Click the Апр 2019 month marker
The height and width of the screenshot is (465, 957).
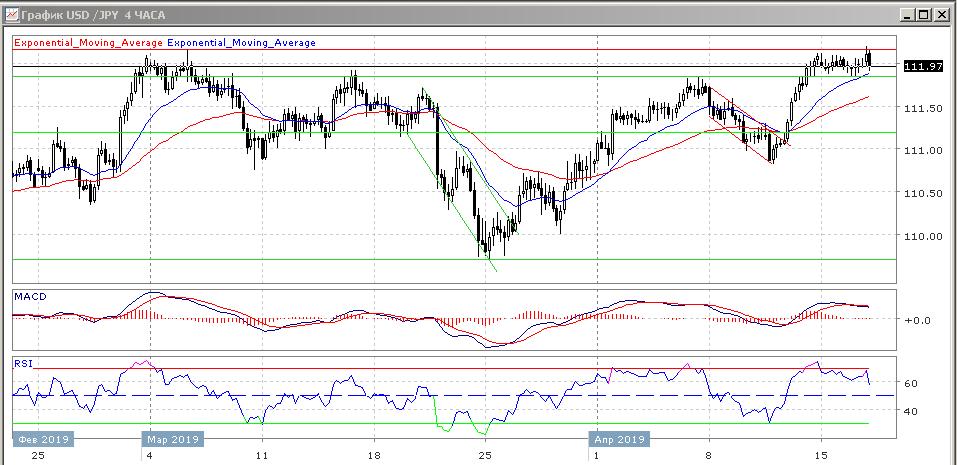(x=618, y=439)
